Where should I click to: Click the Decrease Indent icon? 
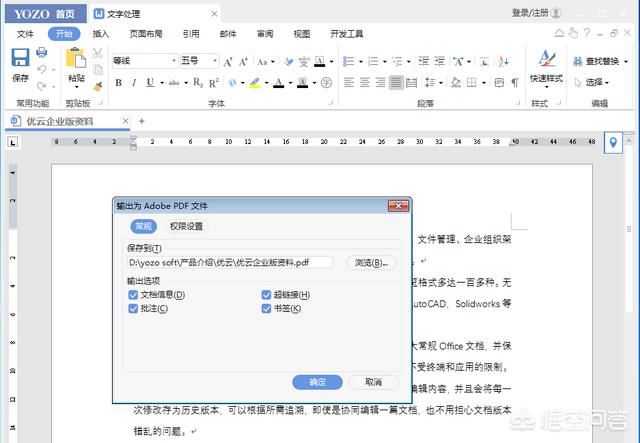[x=424, y=62]
